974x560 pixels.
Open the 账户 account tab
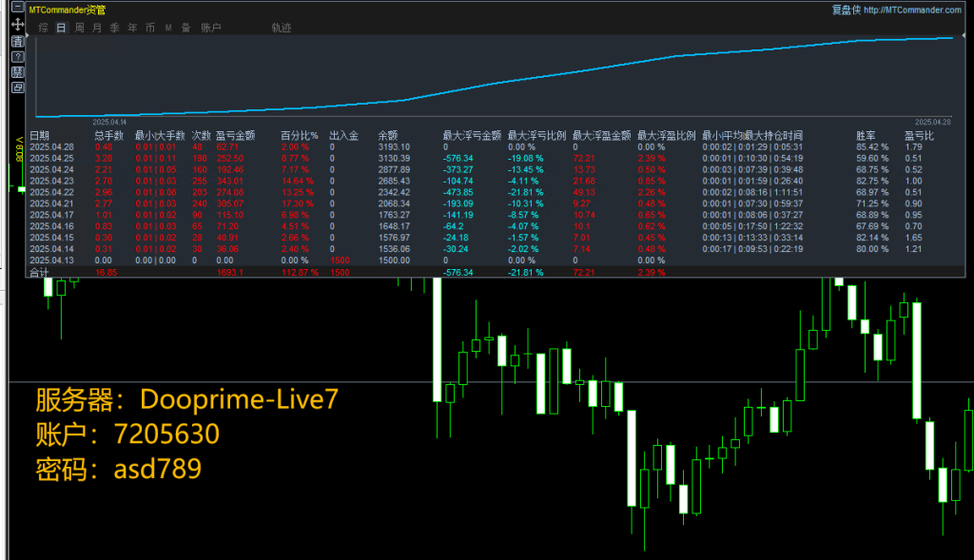(x=210, y=28)
